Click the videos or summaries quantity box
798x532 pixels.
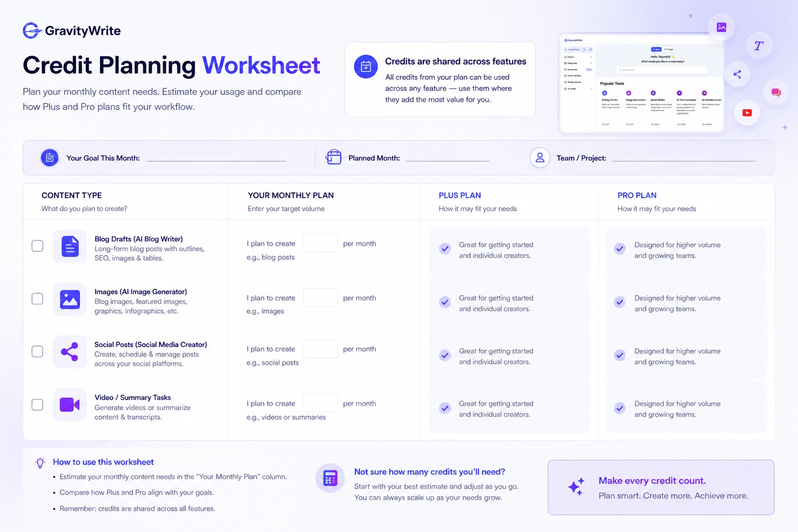321,403
